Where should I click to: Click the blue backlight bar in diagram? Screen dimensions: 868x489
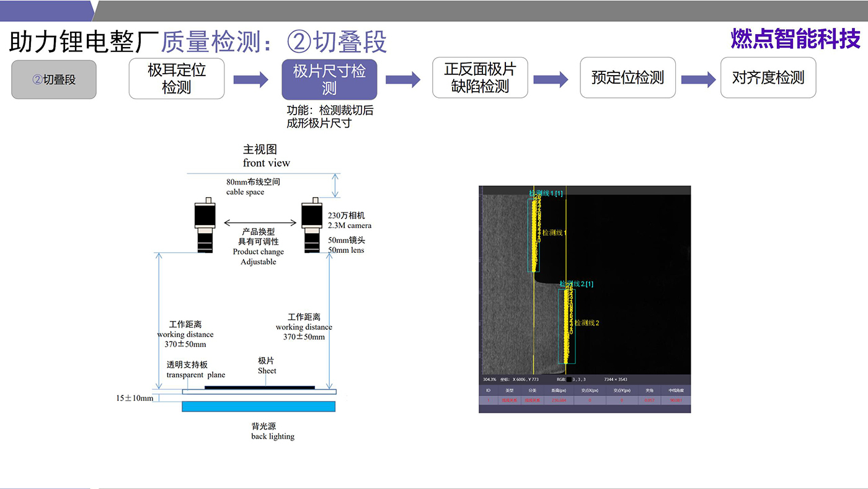click(259, 407)
